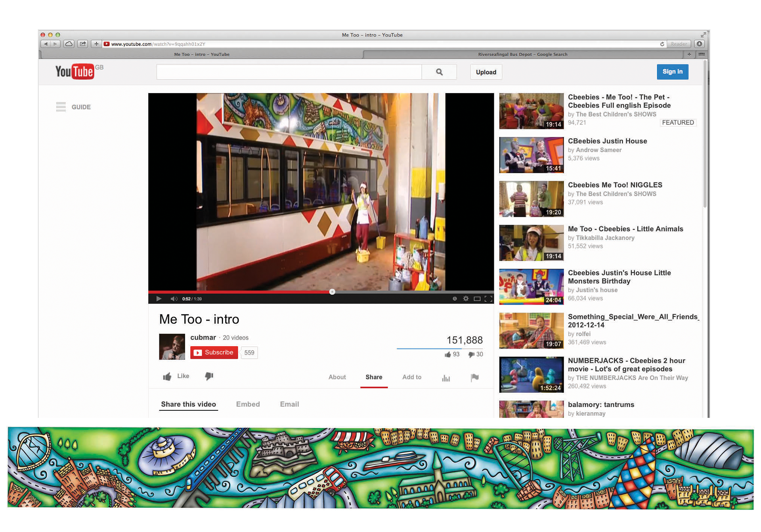Open rolfei channel link

pos(583,334)
